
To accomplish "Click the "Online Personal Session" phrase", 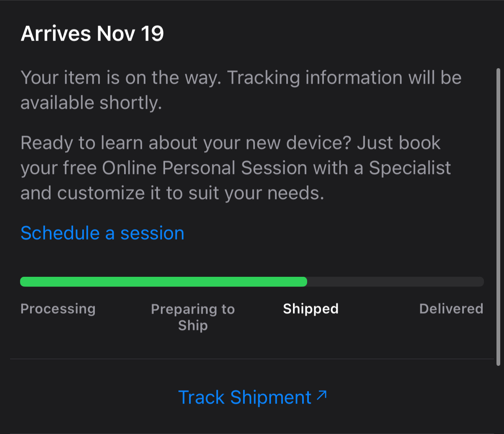I will pyautogui.click(x=204, y=168).
